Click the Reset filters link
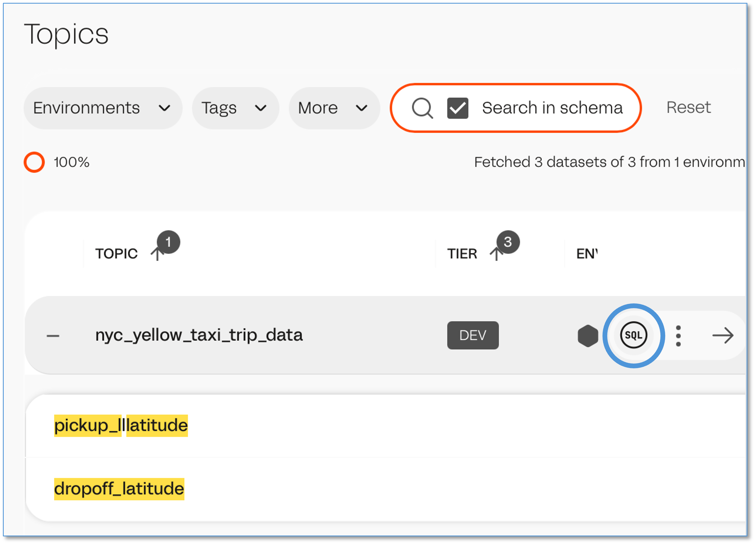Image resolution: width=756 pixels, height=544 pixels. (x=688, y=107)
